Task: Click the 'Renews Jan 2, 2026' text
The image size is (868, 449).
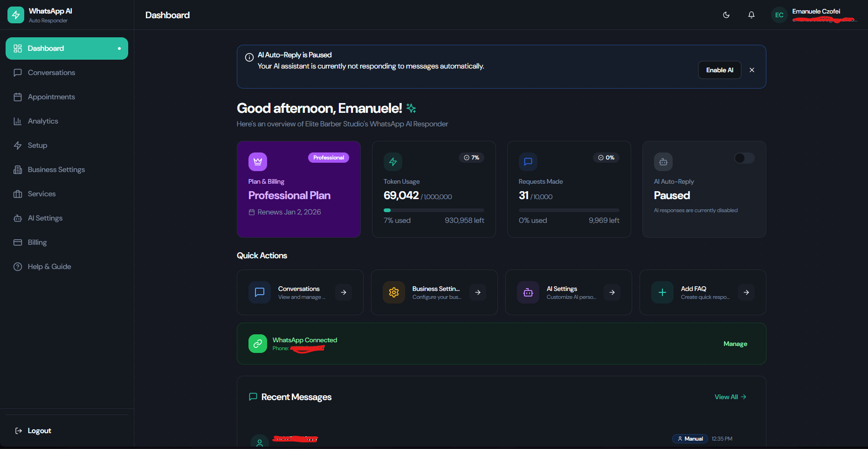Action: (289, 212)
